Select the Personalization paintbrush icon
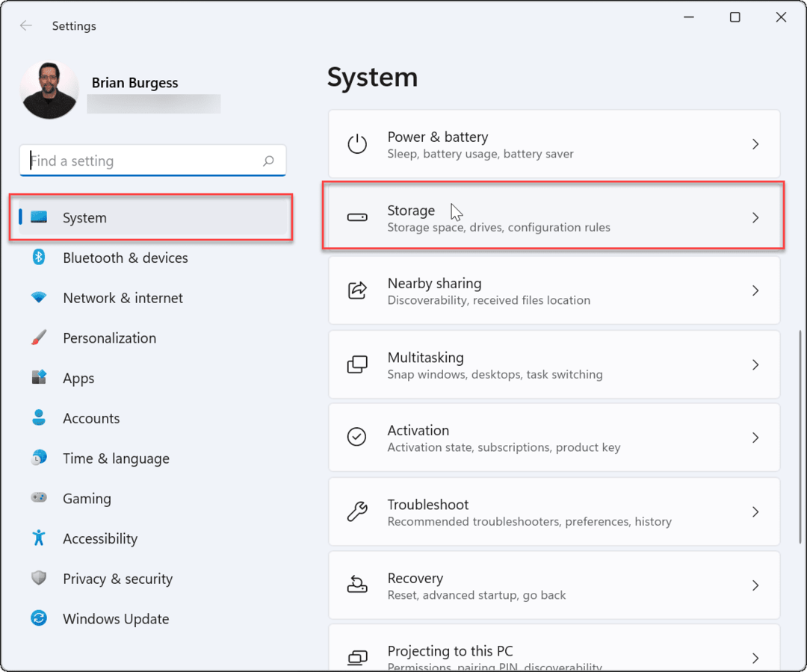The height and width of the screenshot is (672, 807). pyautogui.click(x=39, y=338)
